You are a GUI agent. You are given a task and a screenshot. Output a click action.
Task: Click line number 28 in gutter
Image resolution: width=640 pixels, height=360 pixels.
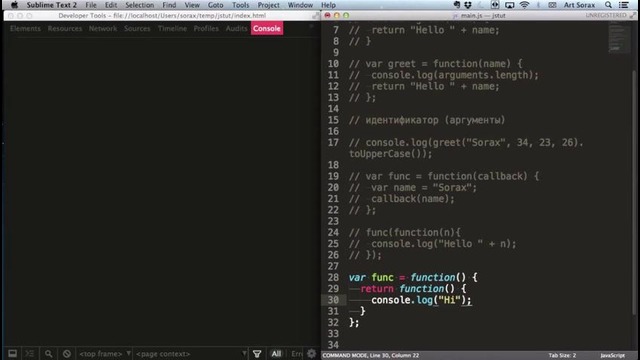pyautogui.click(x=333, y=278)
